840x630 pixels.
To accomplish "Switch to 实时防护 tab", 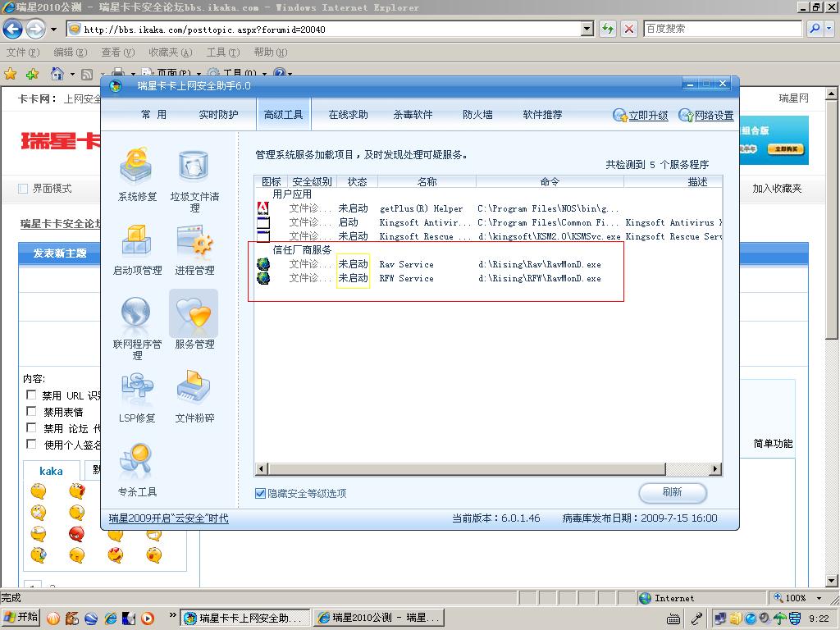I will pyautogui.click(x=218, y=115).
